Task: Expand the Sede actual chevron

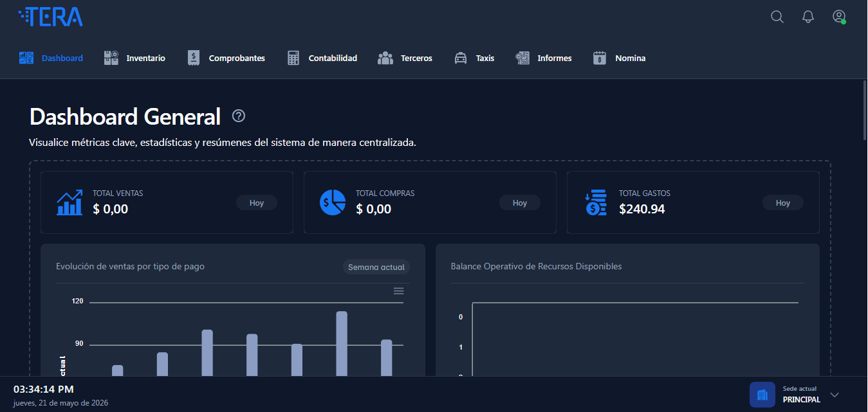Action: (x=835, y=395)
